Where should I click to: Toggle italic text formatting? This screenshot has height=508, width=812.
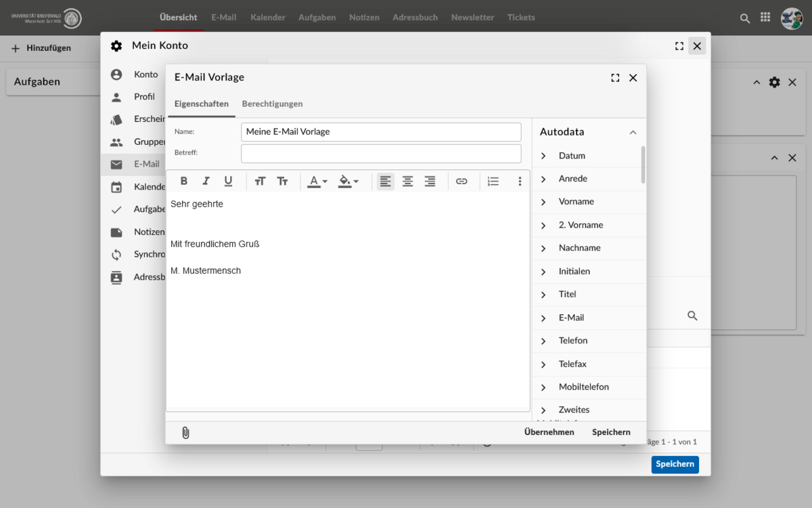click(x=206, y=182)
